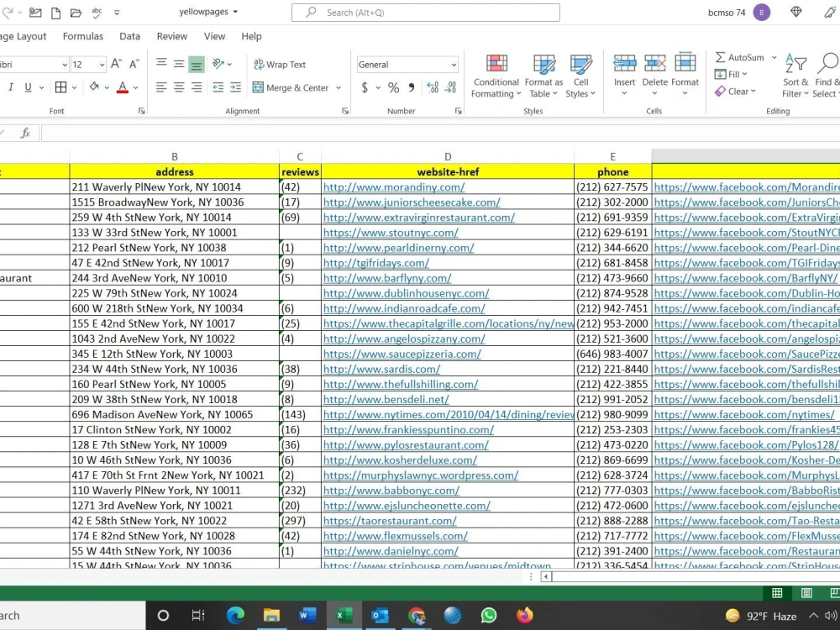Apply the Percent Style number format
Image resolution: width=840 pixels, height=630 pixels.
pos(391,87)
